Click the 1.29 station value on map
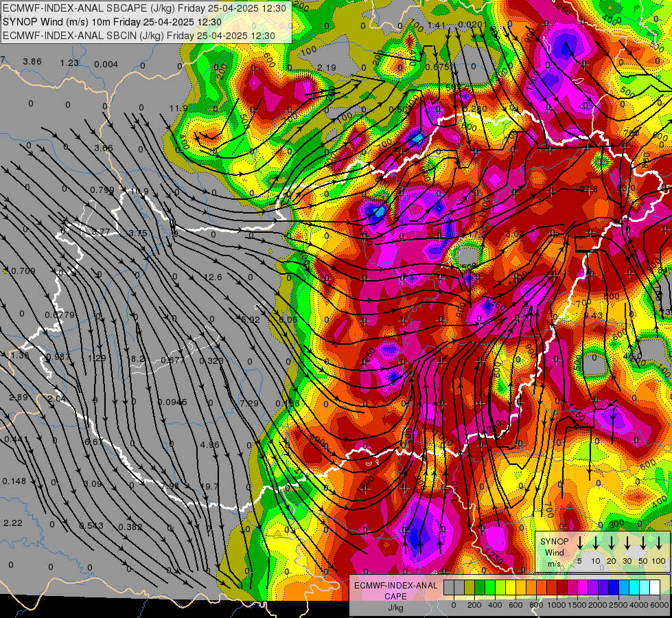 point(97,358)
